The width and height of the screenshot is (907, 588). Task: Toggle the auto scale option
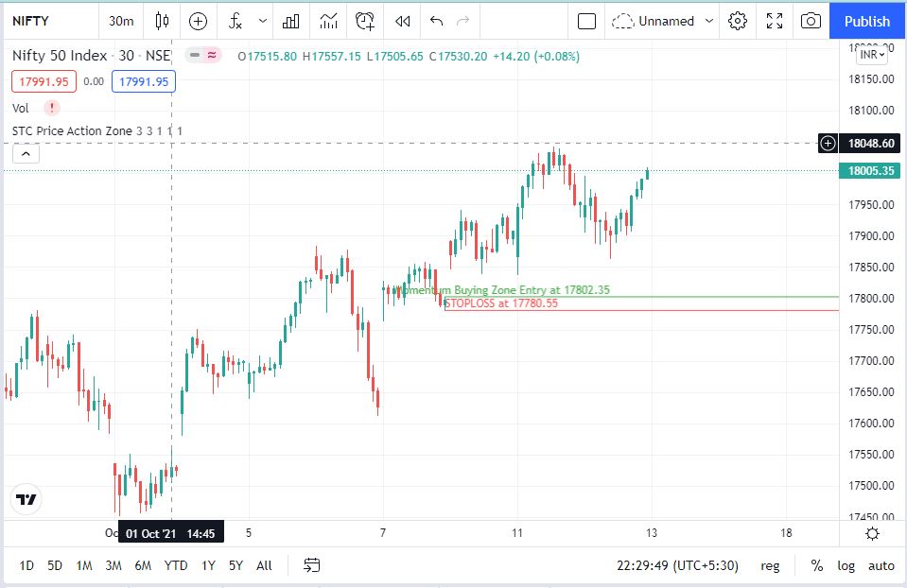point(881,565)
